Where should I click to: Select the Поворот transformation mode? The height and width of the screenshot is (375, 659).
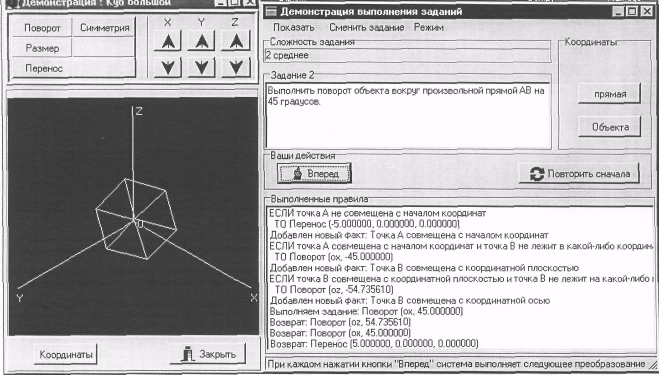click(42, 28)
